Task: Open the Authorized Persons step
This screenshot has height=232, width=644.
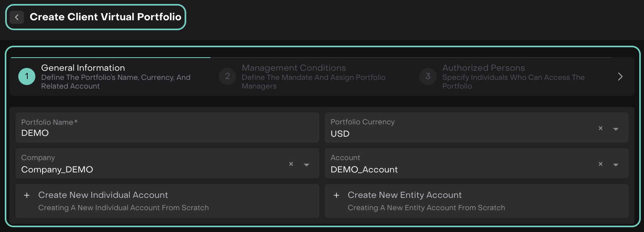Action: [x=484, y=68]
